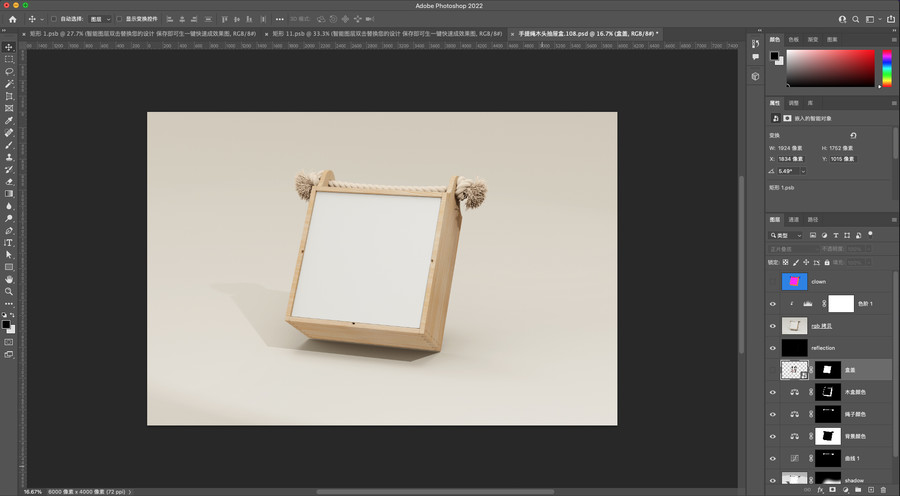Image resolution: width=900 pixels, height=496 pixels.
Task: Select the Path Selection tool
Action: [x=9, y=255]
